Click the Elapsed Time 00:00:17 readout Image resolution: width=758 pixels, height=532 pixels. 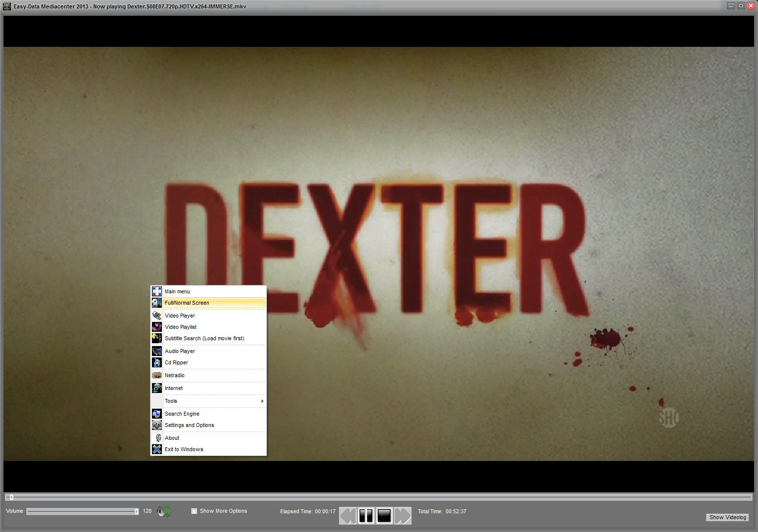tap(307, 511)
